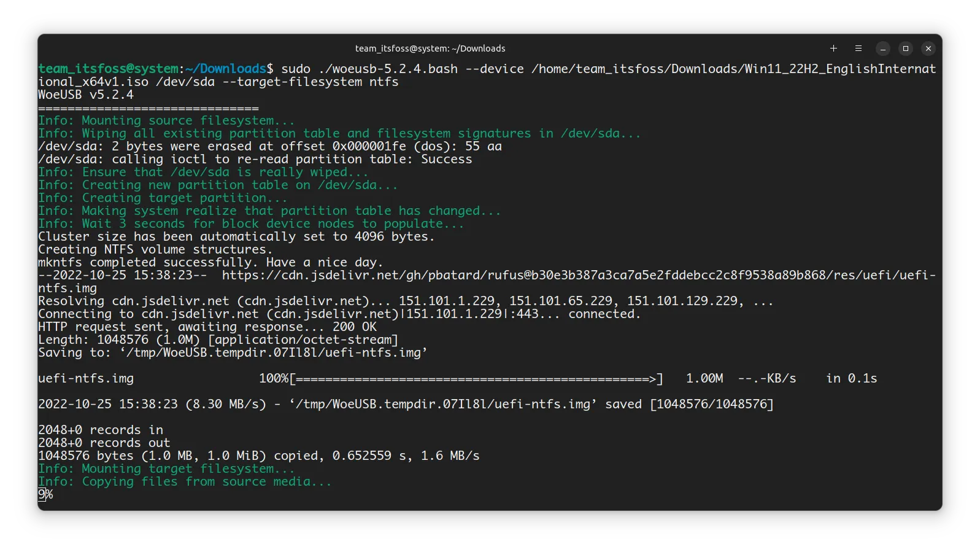The height and width of the screenshot is (552, 980).
Task: Click the '1048576 bytes (1.0 MB, 1.0 MiB) copied' line
Action: (259, 456)
